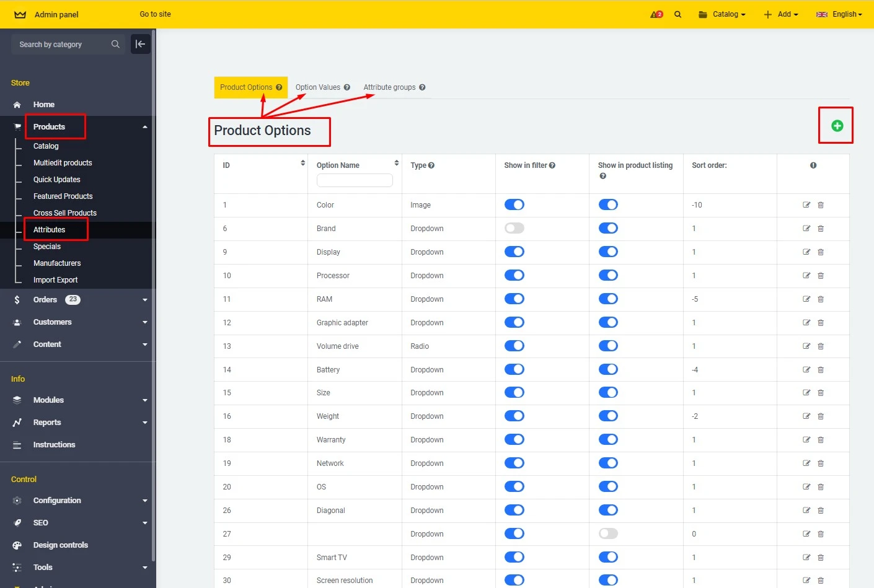Click the green plus button to add option
The width and height of the screenshot is (874, 588).
coord(836,125)
